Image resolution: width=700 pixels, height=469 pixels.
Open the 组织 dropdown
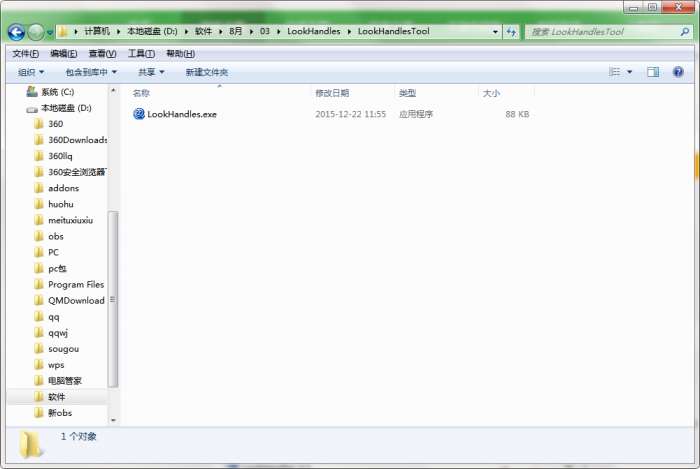(31, 72)
